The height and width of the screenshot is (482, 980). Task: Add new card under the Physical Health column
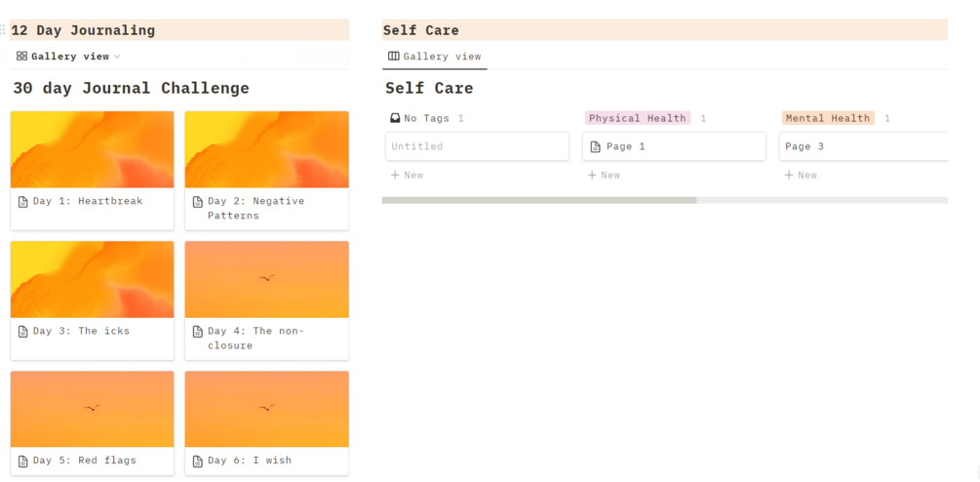click(x=604, y=176)
